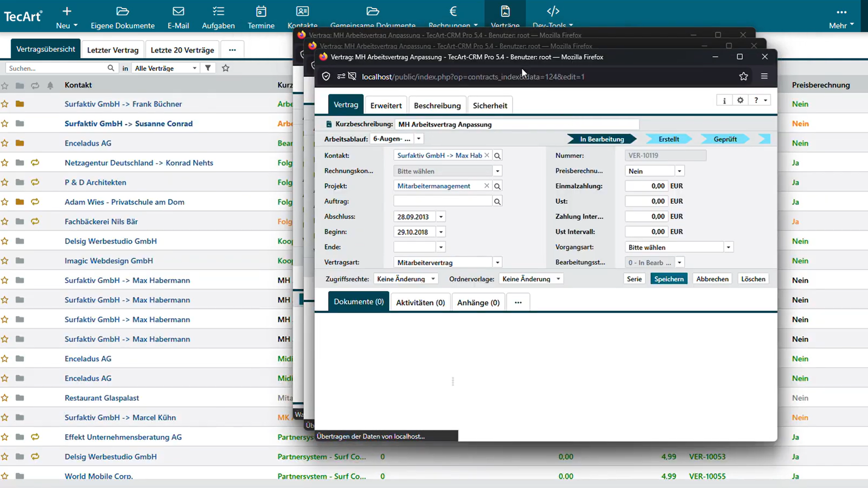Viewport: 868px width, 488px height.
Task: Open the Alle Verträge dropdown
Action: [165, 68]
